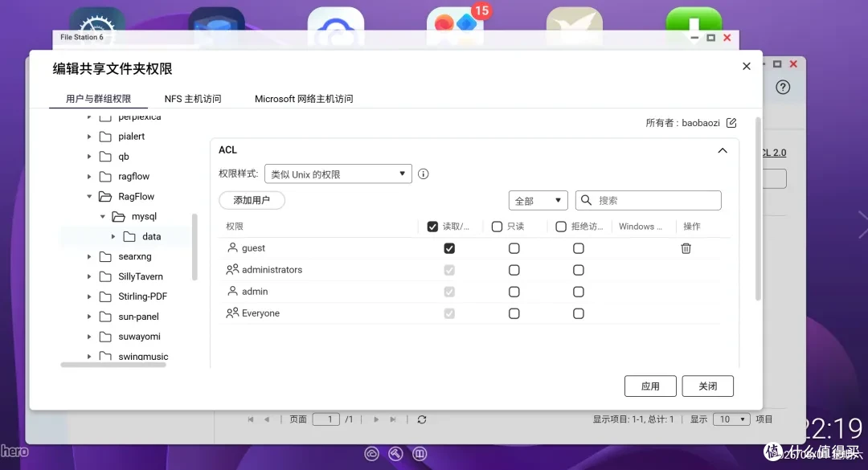Screen dimensions: 868x470
Task: Toggle the read/write header checkbox
Action: (433, 227)
